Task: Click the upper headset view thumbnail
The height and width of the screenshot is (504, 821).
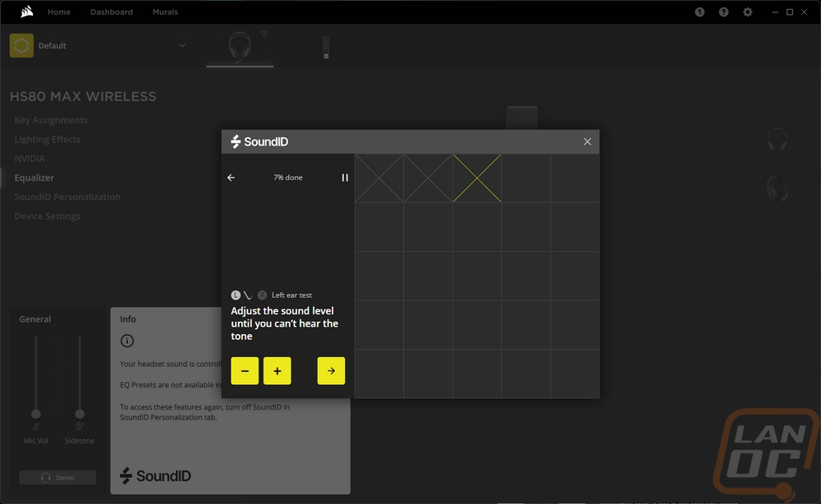Action: pyautogui.click(x=777, y=140)
